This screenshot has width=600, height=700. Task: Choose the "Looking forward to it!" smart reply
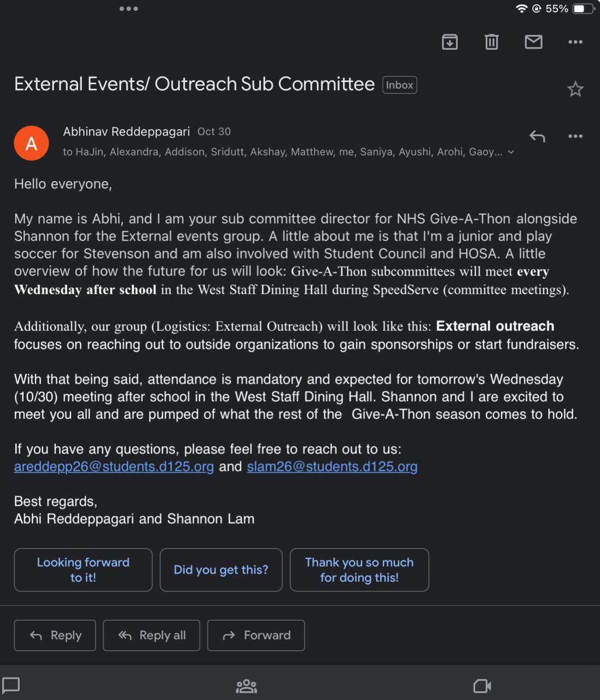pos(83,570)
